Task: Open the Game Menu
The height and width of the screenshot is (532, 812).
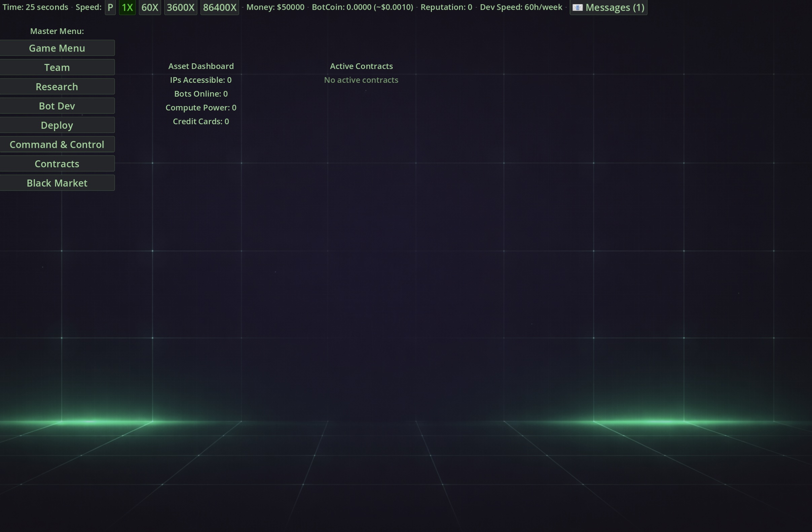Action: point(57,48)
